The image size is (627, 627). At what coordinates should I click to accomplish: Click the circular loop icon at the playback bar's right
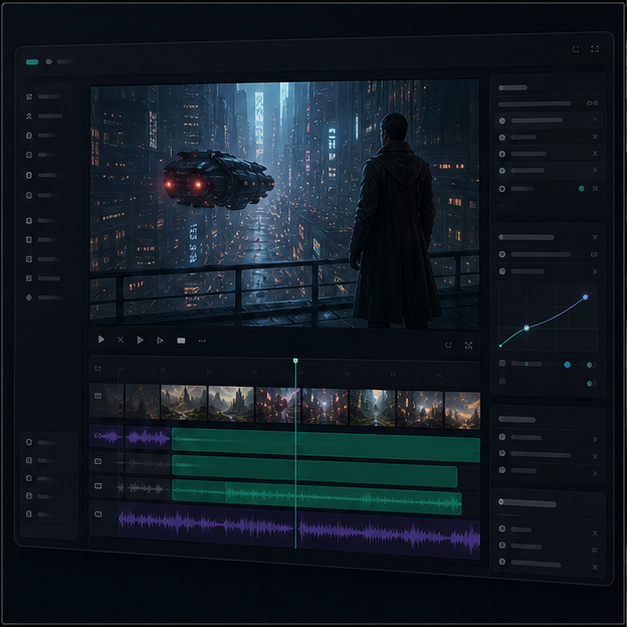pos(448,345)
